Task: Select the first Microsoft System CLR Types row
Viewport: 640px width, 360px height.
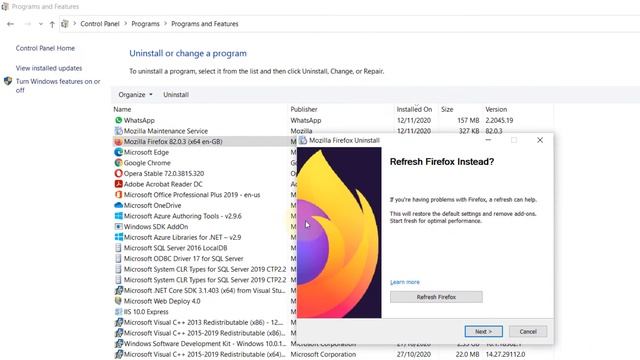Action: click(x=205, y=269)
